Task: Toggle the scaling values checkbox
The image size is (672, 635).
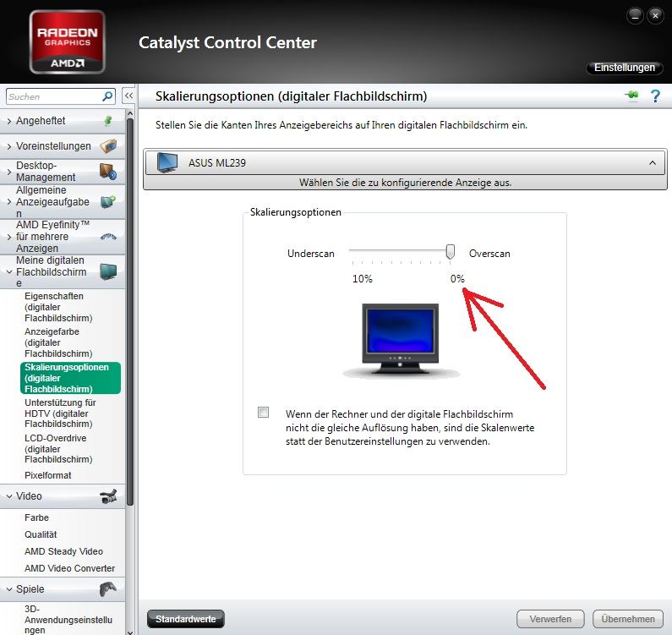Action: pos(263,412)
